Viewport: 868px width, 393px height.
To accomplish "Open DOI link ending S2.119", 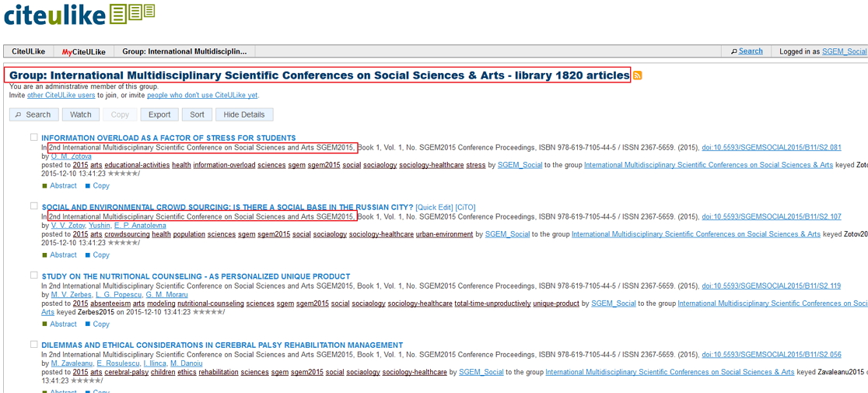I will [771, 286].
